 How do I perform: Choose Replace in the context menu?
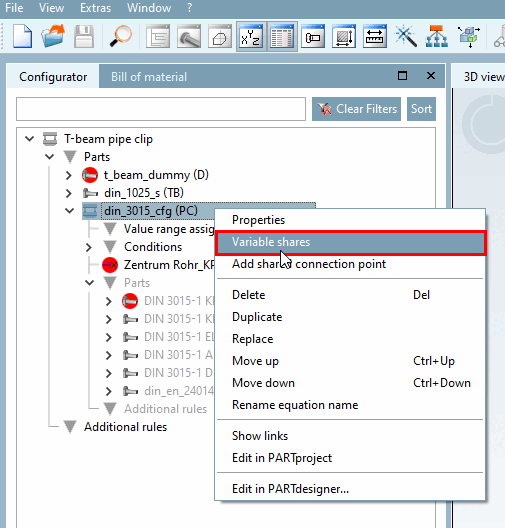350,339
